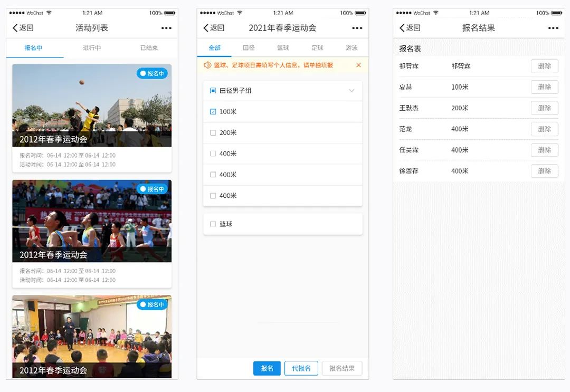Viewport: 570px width, 392px height.
Task: Click the name 王默杰 in 报名表
Action: [409, 108]
